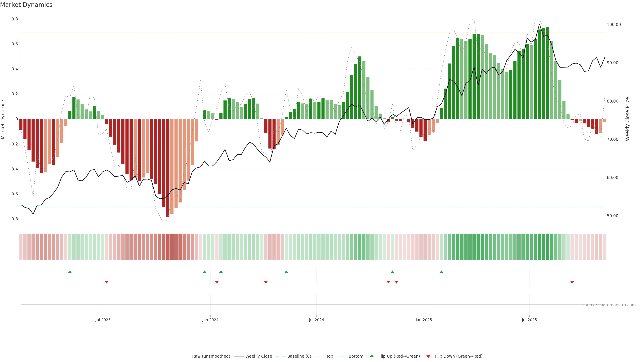The height and width of the screenshot is (362, 644).
Task: Click the 100.00 price axis tick label
Action: (614, 24)
